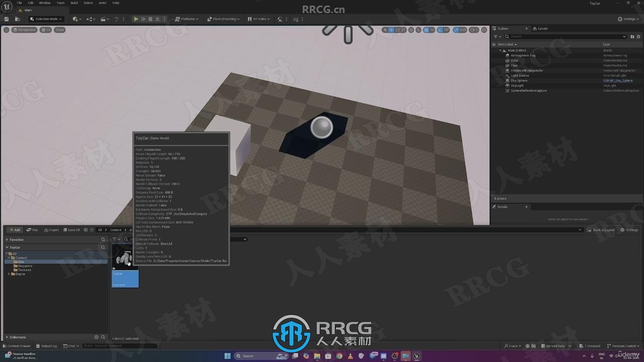644x362 pixels.
Task: Open the viewport Show flags menu
Action: tap(60, 30)
